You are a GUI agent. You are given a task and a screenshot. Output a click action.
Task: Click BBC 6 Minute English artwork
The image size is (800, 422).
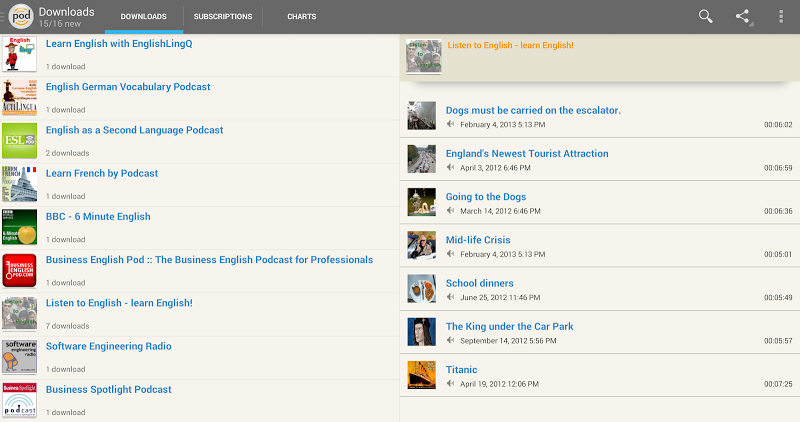click(x=19, y=227)
